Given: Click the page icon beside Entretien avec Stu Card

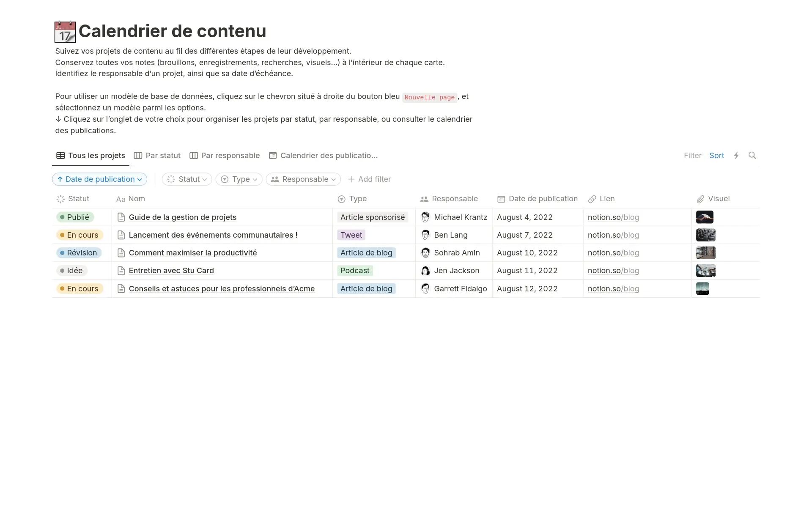Looking at the screenshot, I should [x=121, y=270].
